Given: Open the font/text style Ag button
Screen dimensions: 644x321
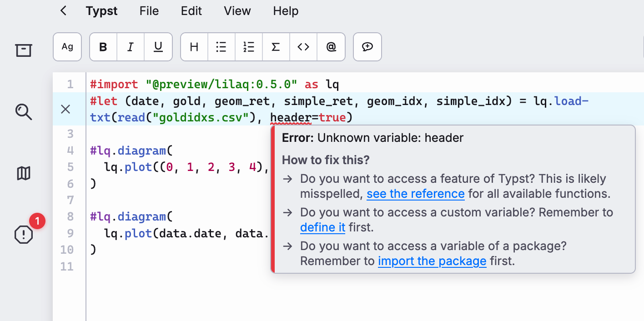Looking at the screenshot, I should click(x=67, y=47).
